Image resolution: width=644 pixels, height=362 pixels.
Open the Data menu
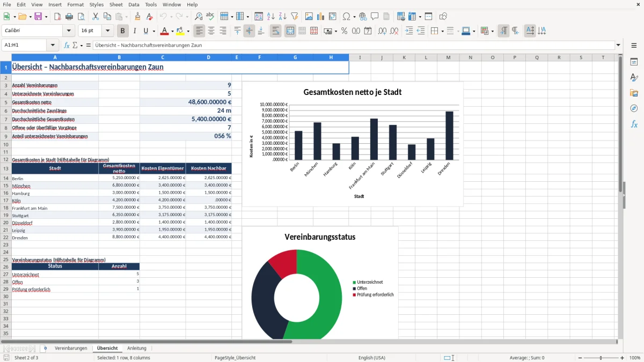pyautogui.click(x=134, y=4)
